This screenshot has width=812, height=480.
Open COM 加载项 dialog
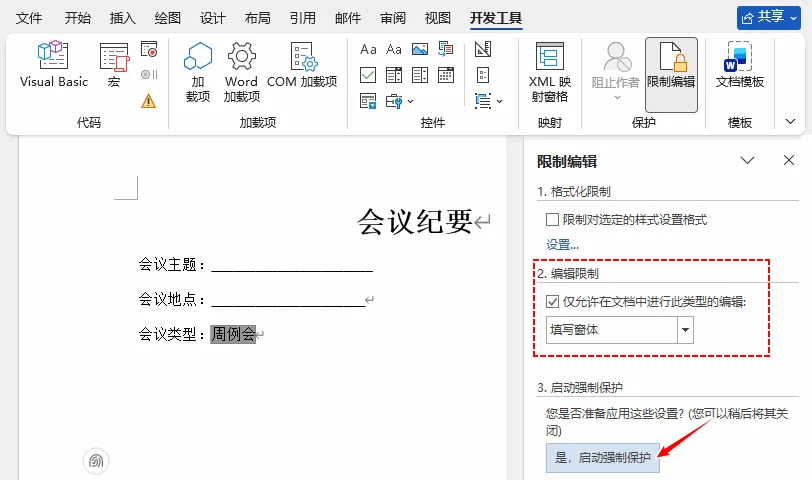302,64
